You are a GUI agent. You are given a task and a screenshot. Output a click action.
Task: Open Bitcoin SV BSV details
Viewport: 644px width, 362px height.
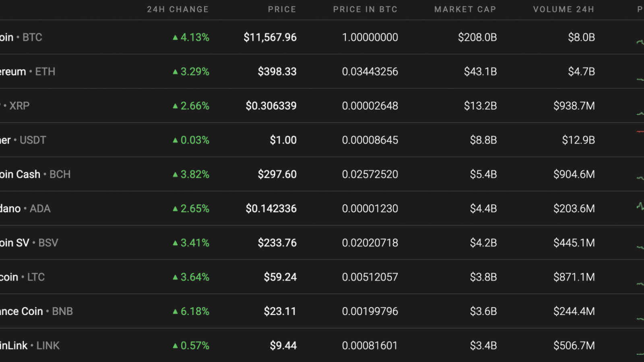(x=29, y=243)
